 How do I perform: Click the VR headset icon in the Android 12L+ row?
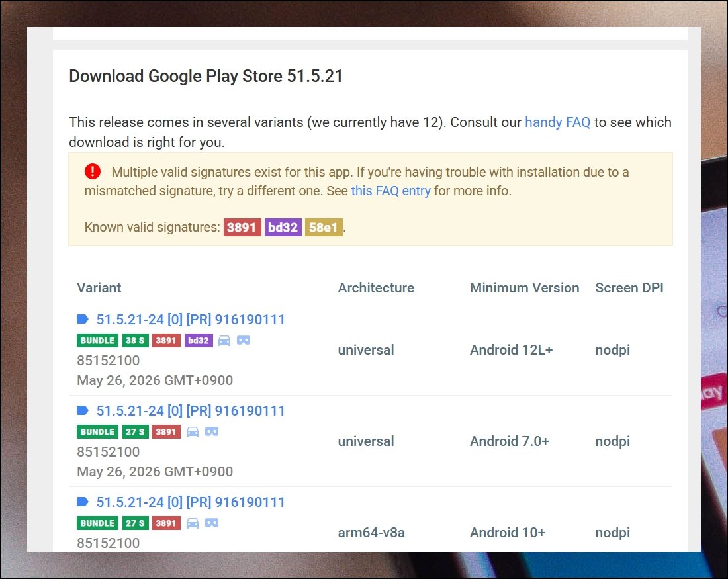[244, 341]
